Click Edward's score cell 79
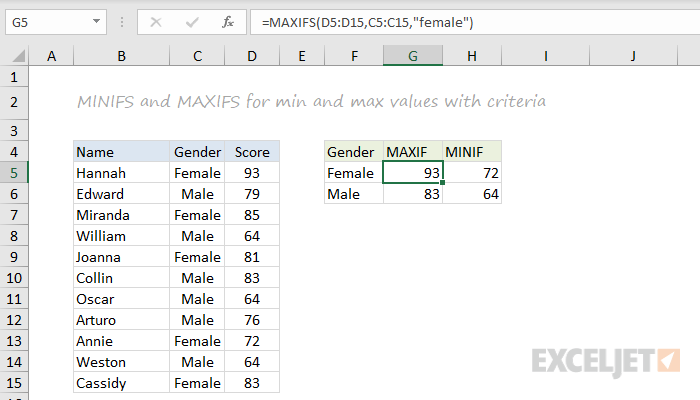The image size is (700, 400). pos(252,194)
